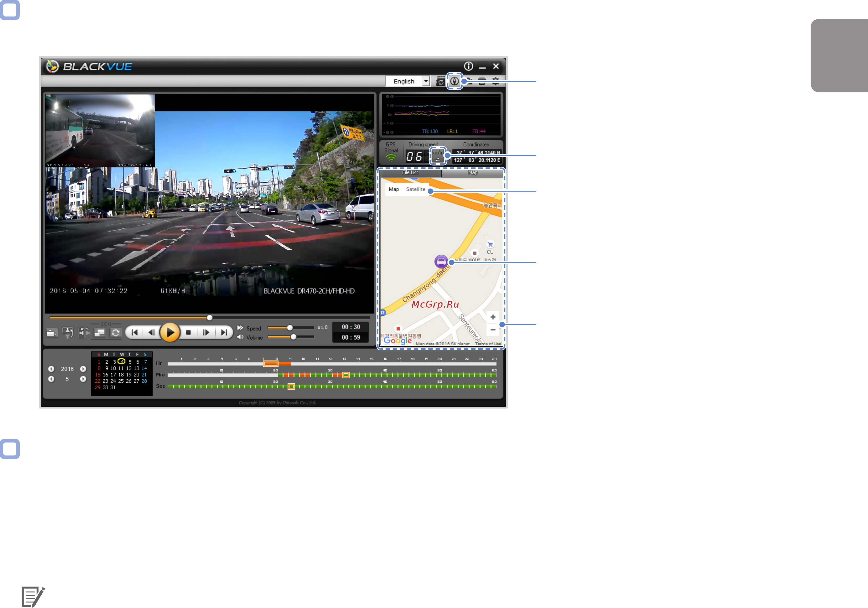Select day 15 in the calendar
Screen dimensions: 868x608
98,375
